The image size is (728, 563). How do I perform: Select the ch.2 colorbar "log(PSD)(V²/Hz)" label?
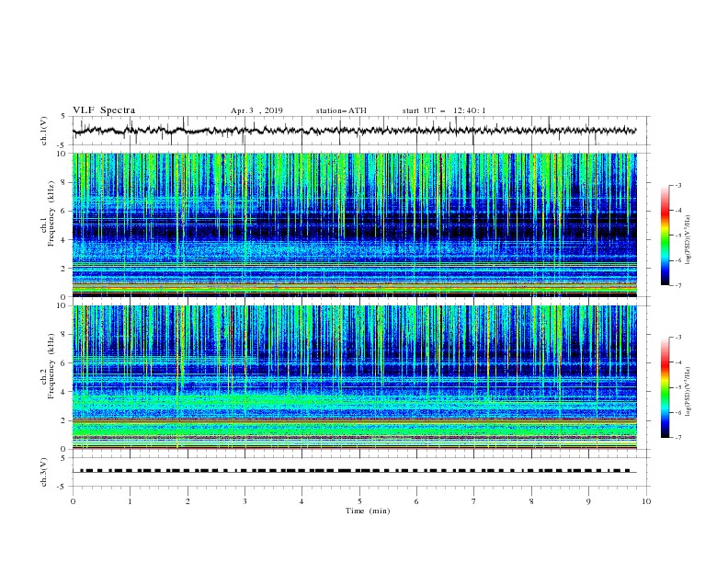tap(688, 392)
